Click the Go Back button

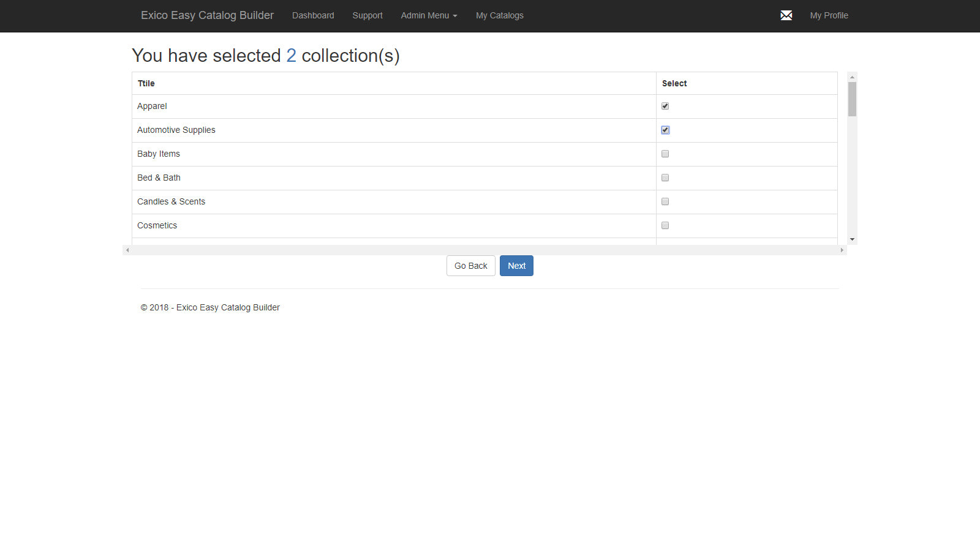[471, 266]
